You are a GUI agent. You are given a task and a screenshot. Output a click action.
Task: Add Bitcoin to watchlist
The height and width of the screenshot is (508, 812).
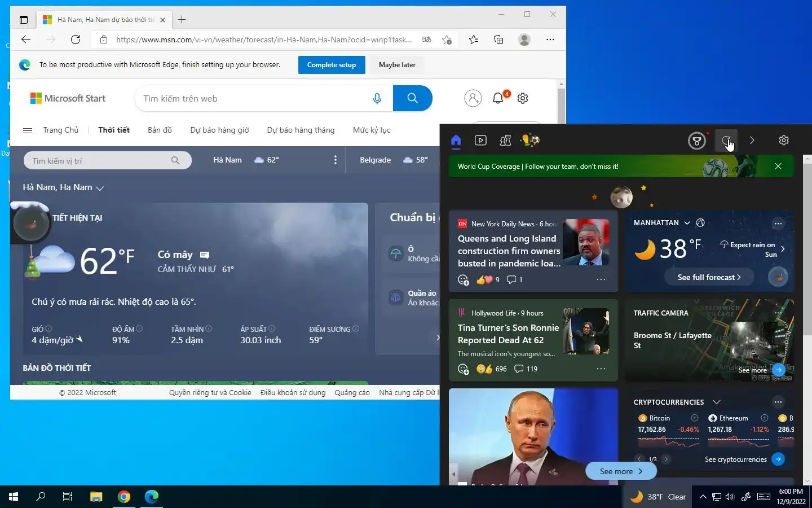coord(695,418)
